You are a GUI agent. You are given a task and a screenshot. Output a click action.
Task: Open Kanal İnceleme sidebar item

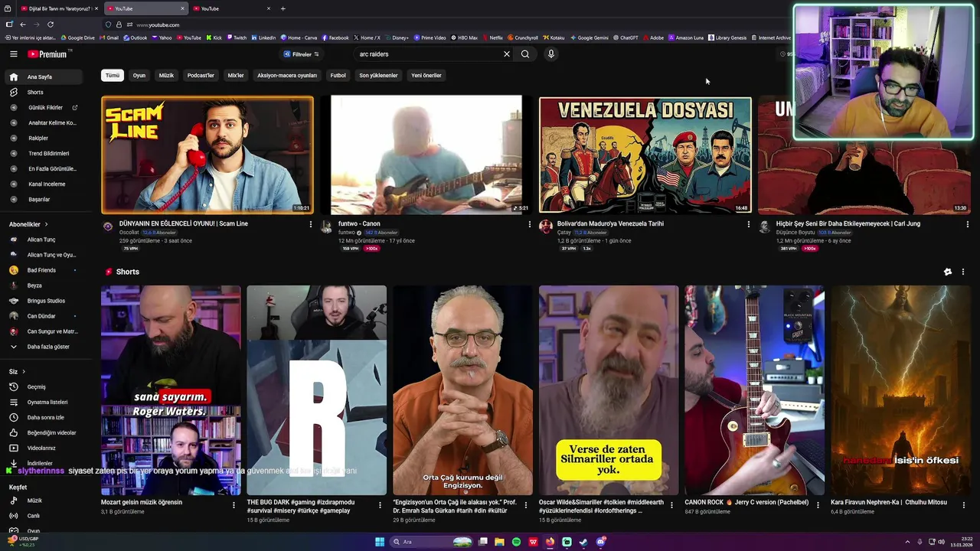click(43, 184)
